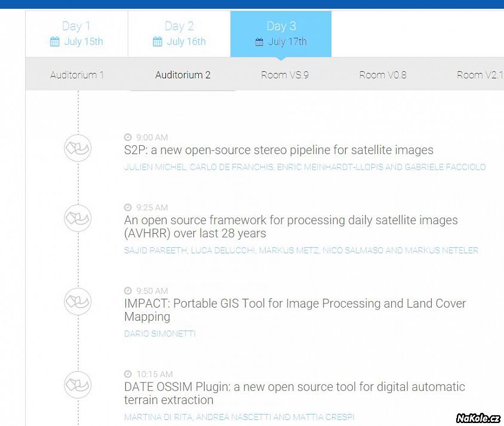This screenshot has width=504, height=426.
Task: Click the clock icon beside 9:25 AM
Action: 128,207
